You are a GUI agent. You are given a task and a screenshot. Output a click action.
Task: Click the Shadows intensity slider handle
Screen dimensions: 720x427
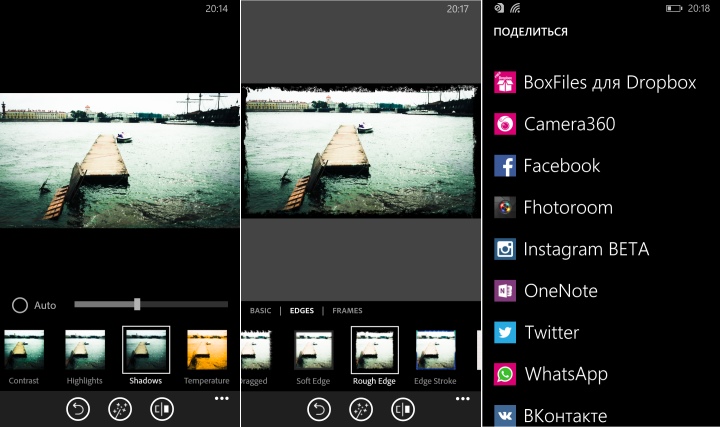coord(137,304)
